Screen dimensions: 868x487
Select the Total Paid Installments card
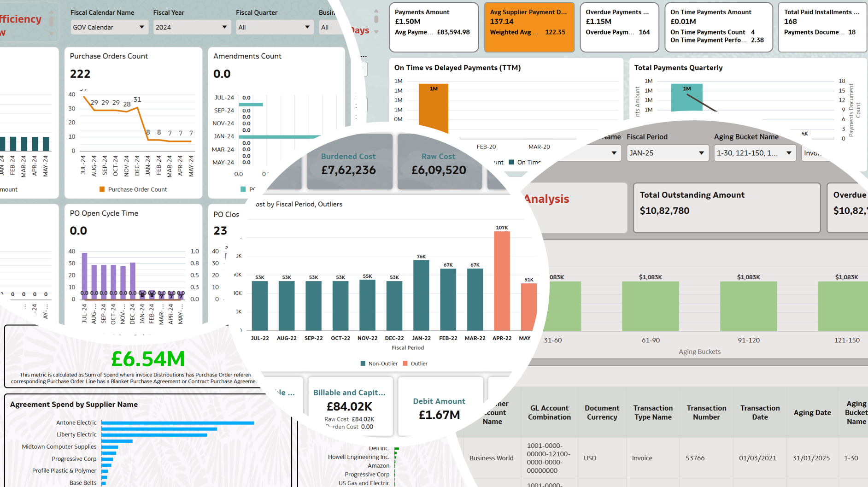coord(823,27)
